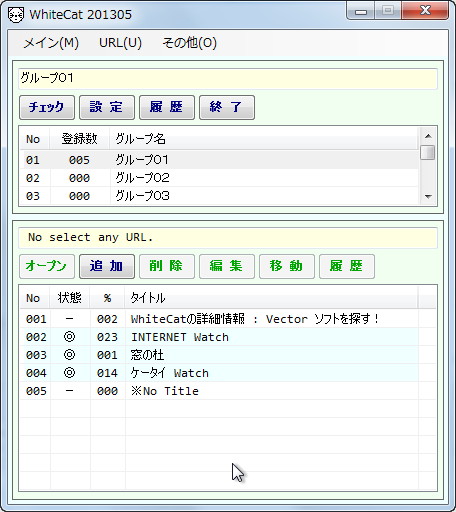Click the 設定 button
The width and height of the screenshot is (456, 512).
(x=107, y=107)
